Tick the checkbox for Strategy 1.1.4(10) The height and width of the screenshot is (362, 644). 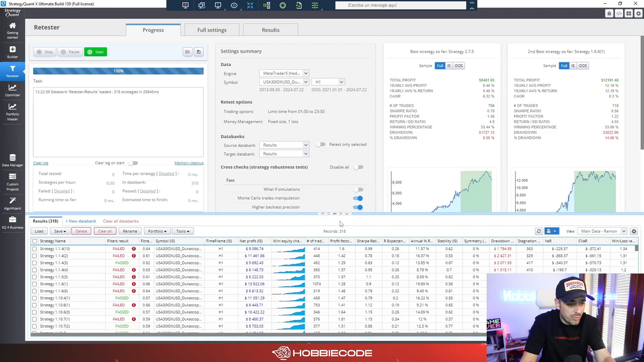pyautogui.click(x=35, y=249)
